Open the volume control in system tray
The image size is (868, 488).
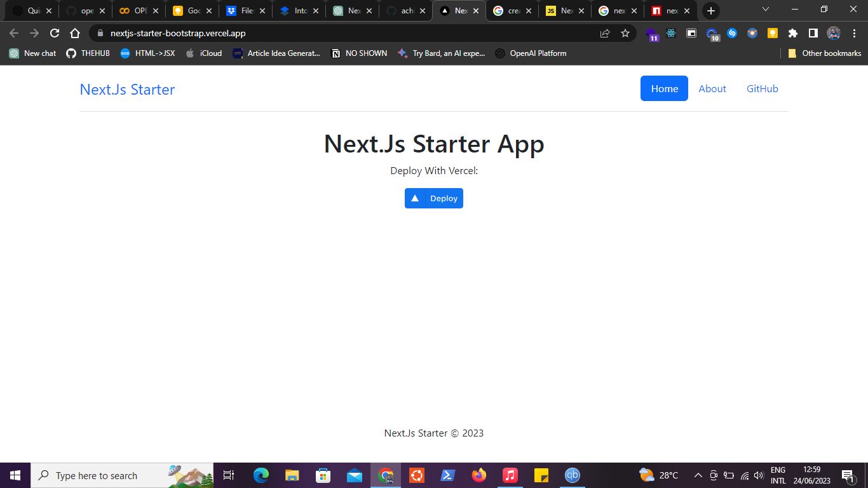pos(758,475)
